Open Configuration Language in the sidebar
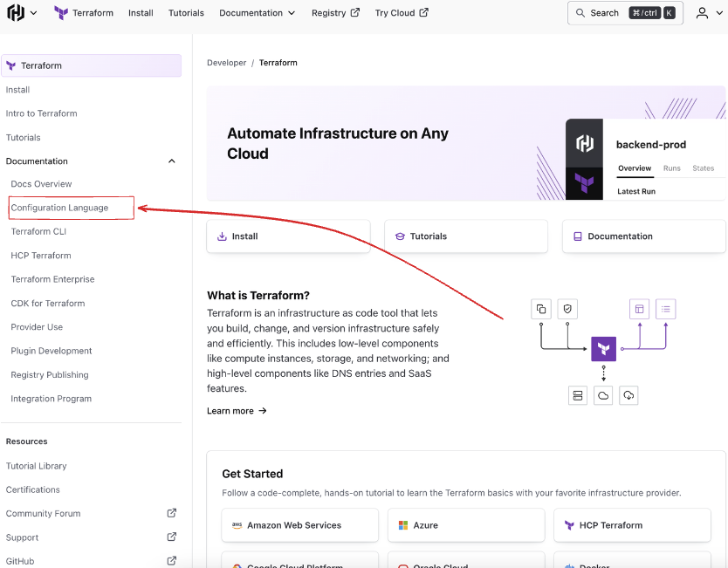This screenshot has width=728, height=568. [60, 208]
